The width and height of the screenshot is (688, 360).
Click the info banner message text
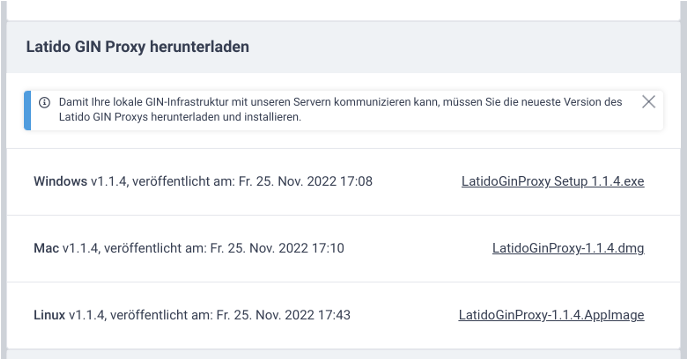click(x=340, y=109)
